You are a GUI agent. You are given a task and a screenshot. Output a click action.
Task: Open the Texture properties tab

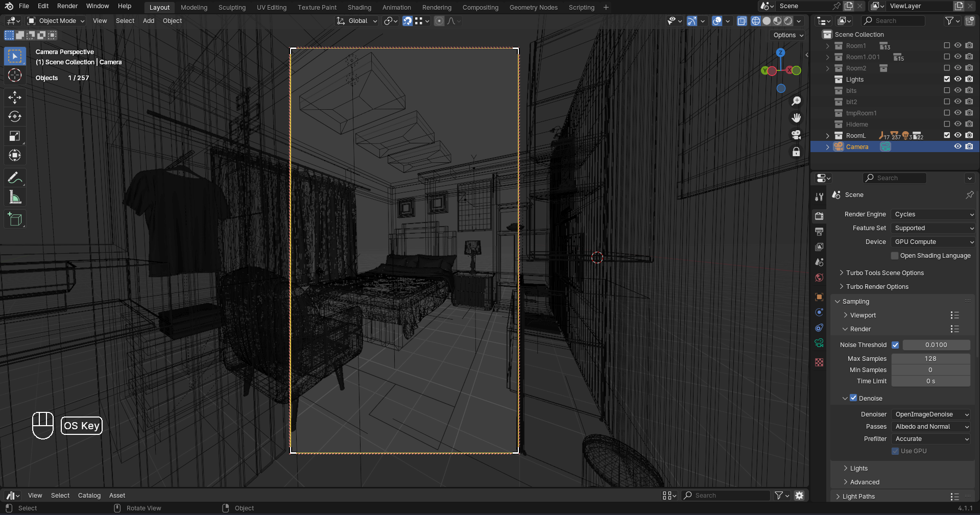[x=819, y=362]
